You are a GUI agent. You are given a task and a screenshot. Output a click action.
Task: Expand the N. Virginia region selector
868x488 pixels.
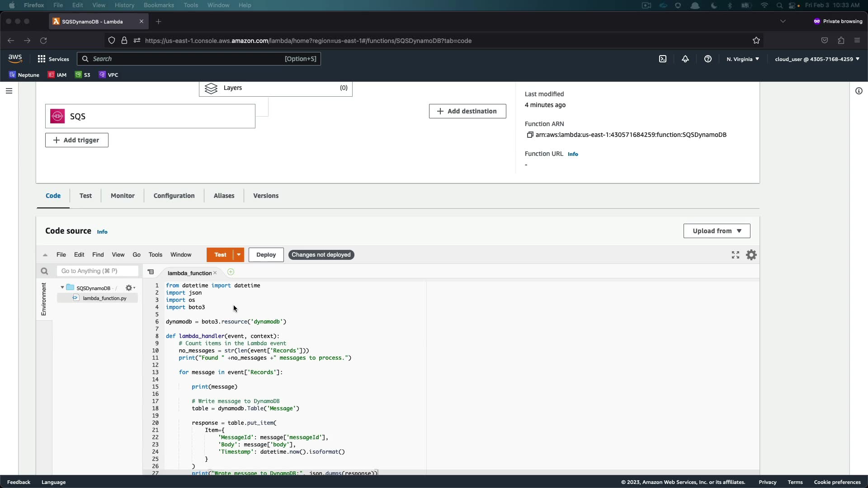click(x=743, y=59)
